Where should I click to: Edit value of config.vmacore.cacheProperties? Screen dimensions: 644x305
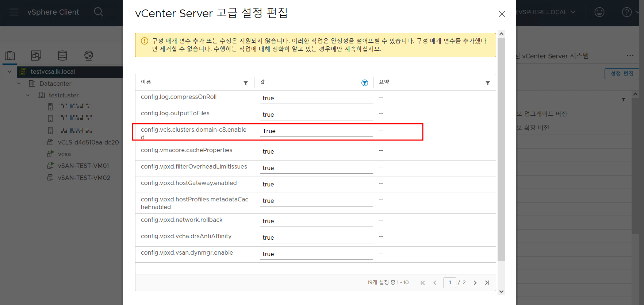tap(316, 152)
